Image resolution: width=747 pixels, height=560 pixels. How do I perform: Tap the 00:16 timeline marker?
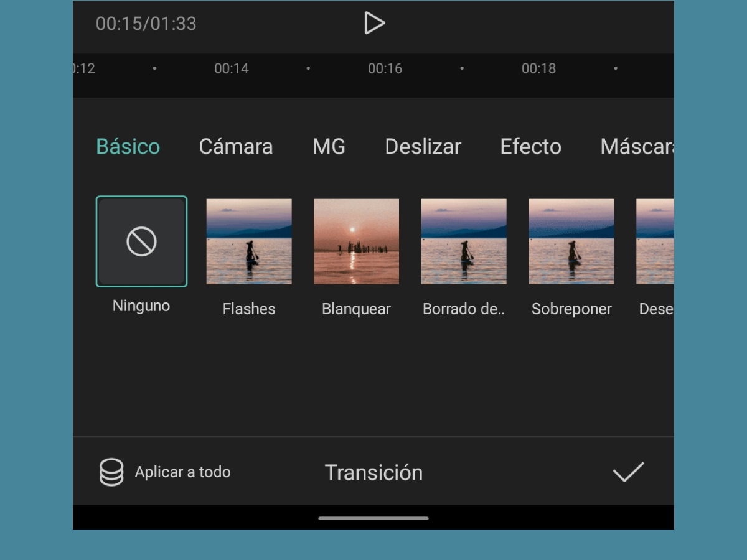tap(385, 68)
